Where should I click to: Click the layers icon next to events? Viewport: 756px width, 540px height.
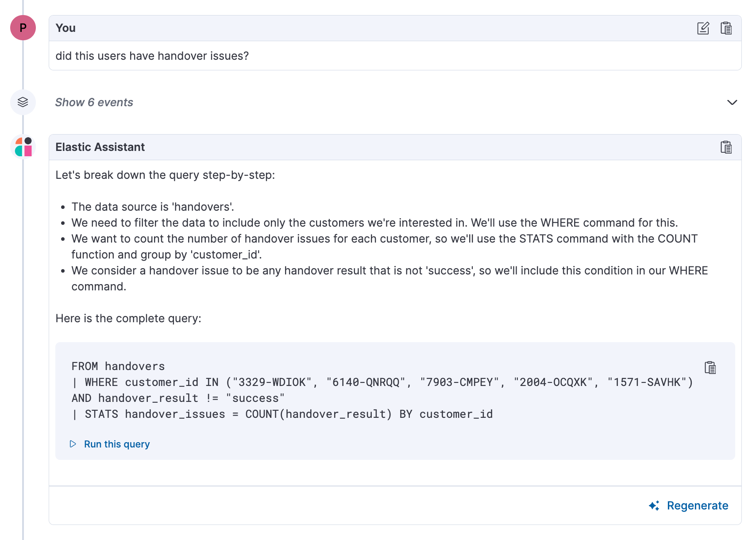coord(23,102)
